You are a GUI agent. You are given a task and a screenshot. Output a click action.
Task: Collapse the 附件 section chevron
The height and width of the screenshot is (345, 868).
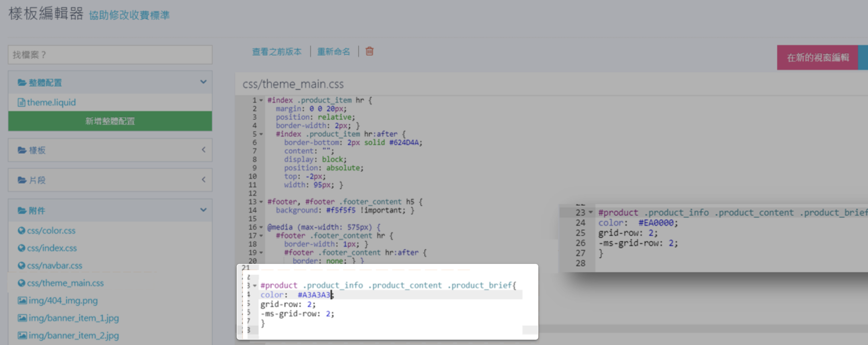(203, 210)
